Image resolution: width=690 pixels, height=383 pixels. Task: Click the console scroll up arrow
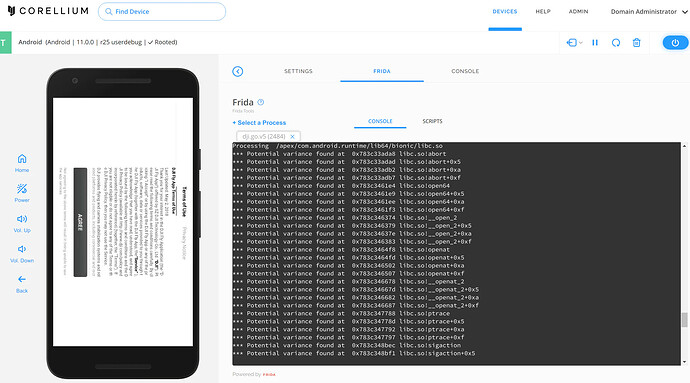click(684, 146)
